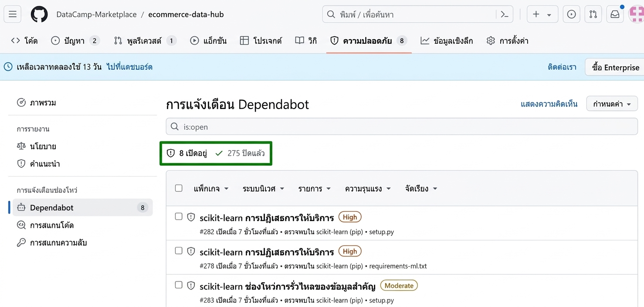Click the clock icon in trial banner
Viewport: 644px width, 307px height.
[8, 67]
